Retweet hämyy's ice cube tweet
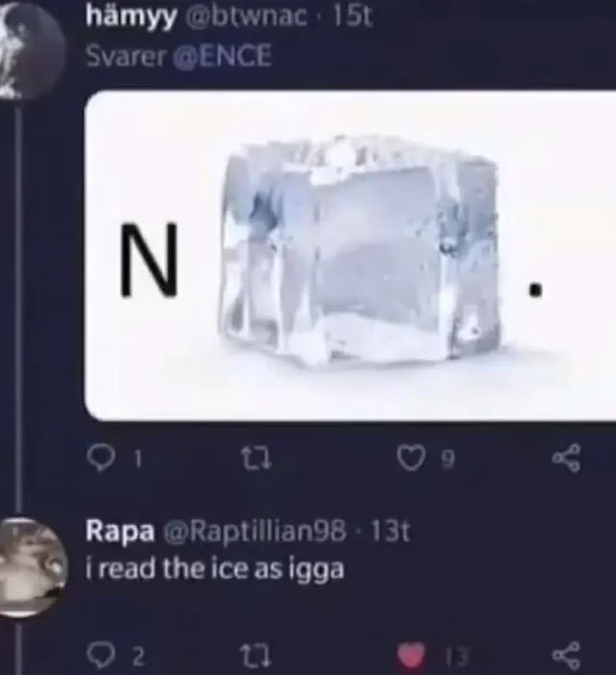Image resolution: width=616 pixels, height=675 pixels. (x=256, y=459)
